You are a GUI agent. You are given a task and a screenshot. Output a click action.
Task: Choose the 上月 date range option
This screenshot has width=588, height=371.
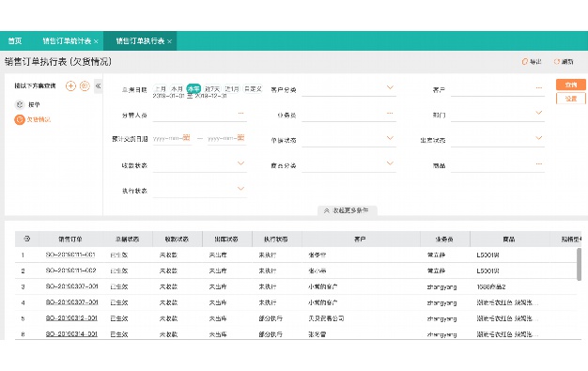point(160,89)
